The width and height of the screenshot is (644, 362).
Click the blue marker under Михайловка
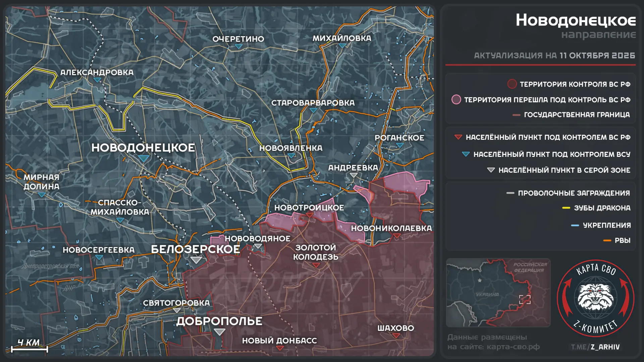tap(342, 46)
